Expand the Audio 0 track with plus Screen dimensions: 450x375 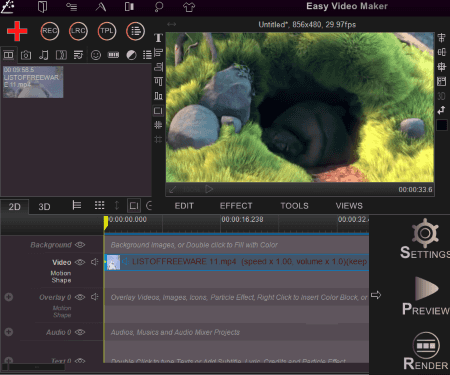9,332
